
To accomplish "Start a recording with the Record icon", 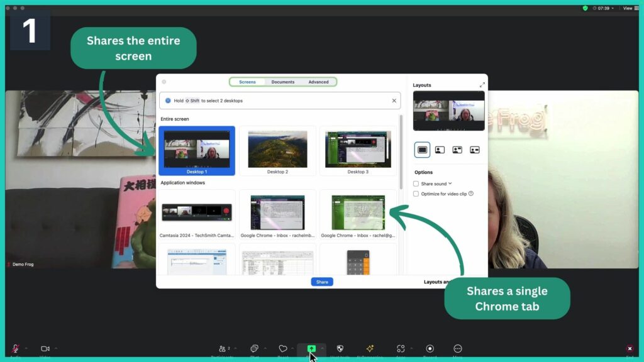I will (x=430, y=348).
